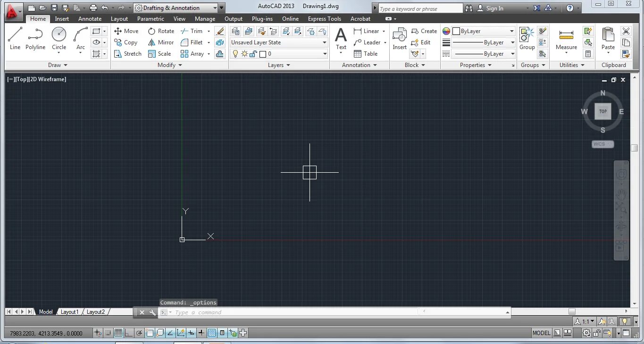Choose the Circle tool
The height and width of the screenshot is (344, 644).
click(59, 38)
